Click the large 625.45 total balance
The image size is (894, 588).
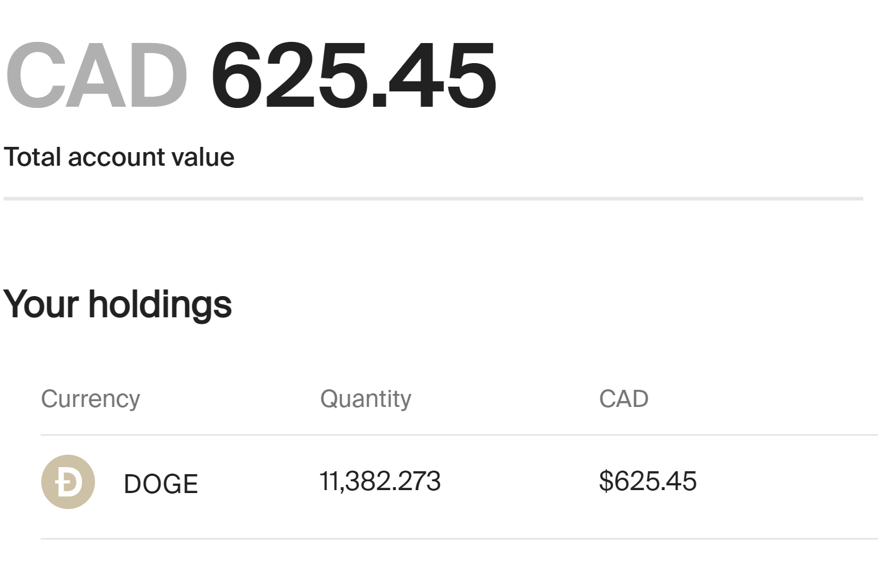coord(353,75)
